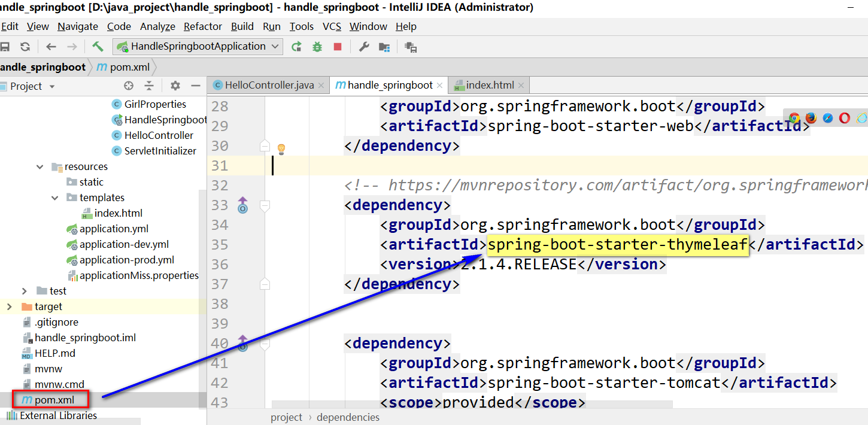
Task: Open Project Structure toolbar icon
Action: pyautogui.click(x=384, y=47)
